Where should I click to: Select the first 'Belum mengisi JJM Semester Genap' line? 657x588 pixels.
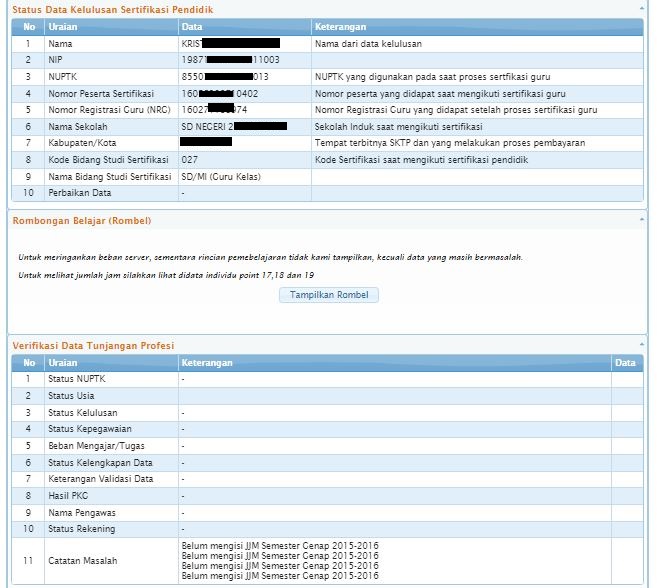pos(280,546)
